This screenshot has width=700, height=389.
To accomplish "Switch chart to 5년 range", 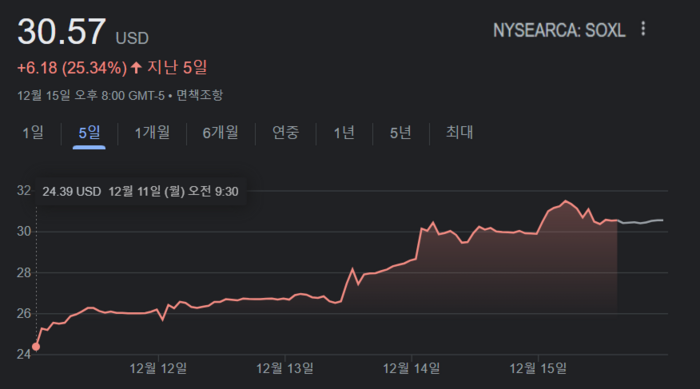I will [400, 133].
